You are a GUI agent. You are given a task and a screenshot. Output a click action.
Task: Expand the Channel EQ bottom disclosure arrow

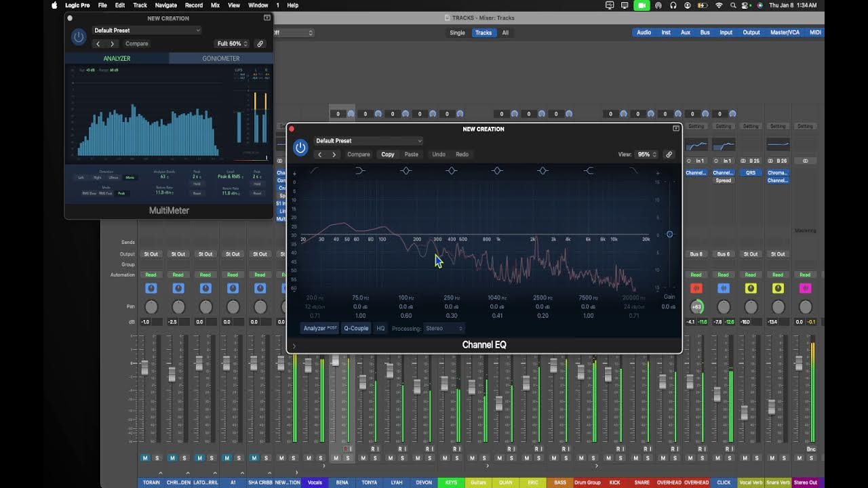[294, 346]
